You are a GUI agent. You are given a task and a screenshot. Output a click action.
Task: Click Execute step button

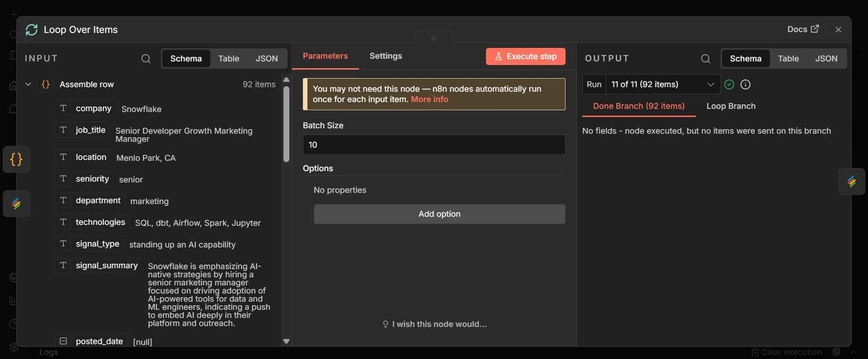coord(526,56)
